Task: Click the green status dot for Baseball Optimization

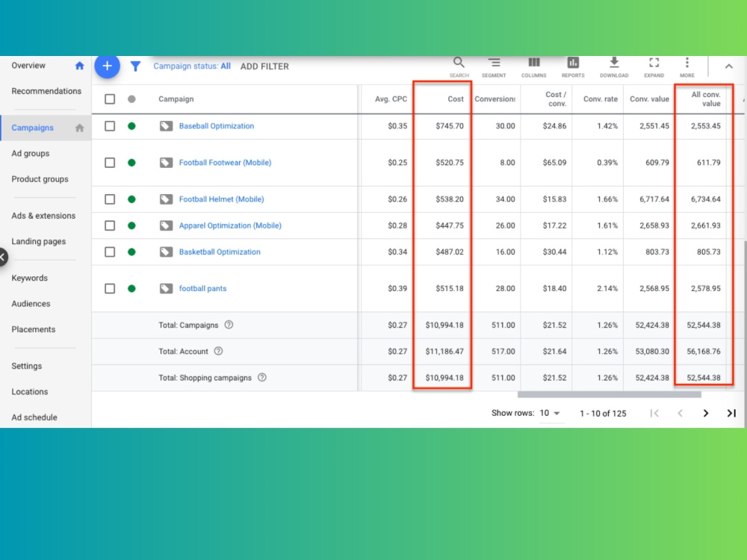Action: click(132, 126)
